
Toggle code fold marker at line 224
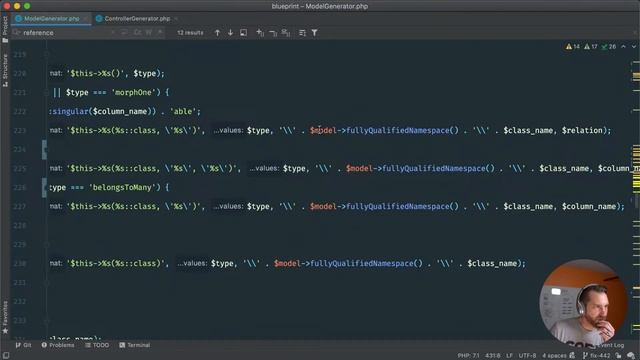pos(44,149)
